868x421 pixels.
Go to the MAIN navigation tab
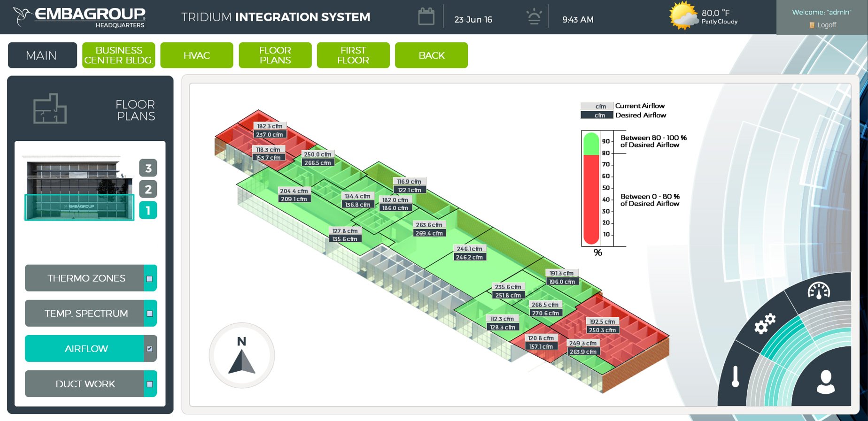[42, 55]
